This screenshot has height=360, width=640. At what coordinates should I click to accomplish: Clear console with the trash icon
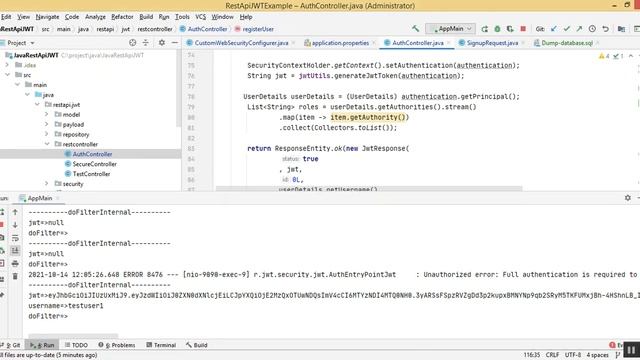(15, 276)
